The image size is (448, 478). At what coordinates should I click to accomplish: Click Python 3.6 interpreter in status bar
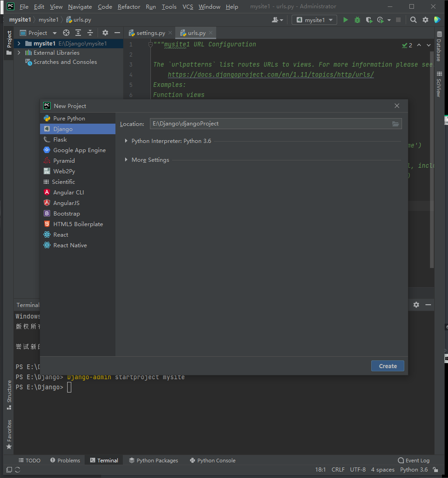point(414,470)
